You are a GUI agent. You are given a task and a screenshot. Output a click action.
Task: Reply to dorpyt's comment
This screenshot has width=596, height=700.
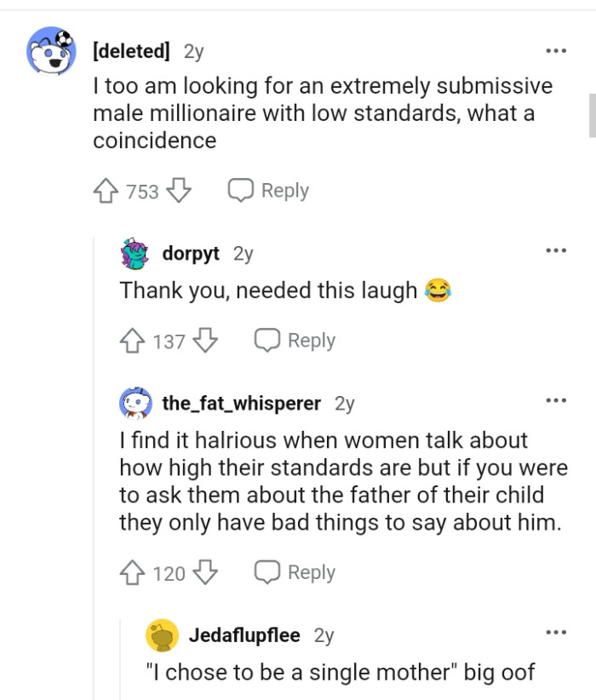tap(298, 341)
